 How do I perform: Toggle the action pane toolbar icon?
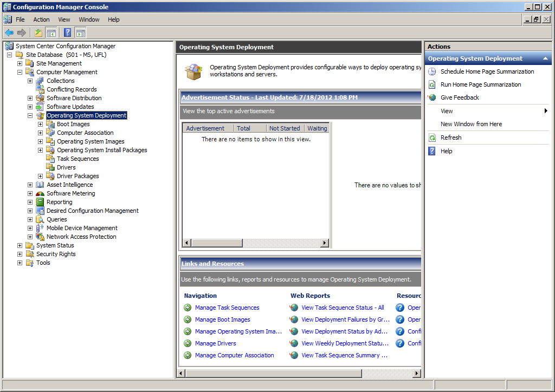coord(81,33)
